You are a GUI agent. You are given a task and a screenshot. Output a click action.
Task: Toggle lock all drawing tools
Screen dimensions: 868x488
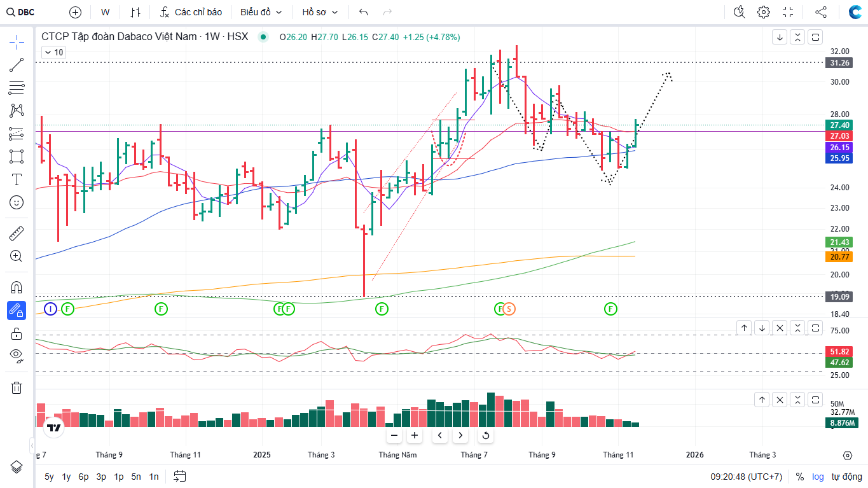coord(17,333)
